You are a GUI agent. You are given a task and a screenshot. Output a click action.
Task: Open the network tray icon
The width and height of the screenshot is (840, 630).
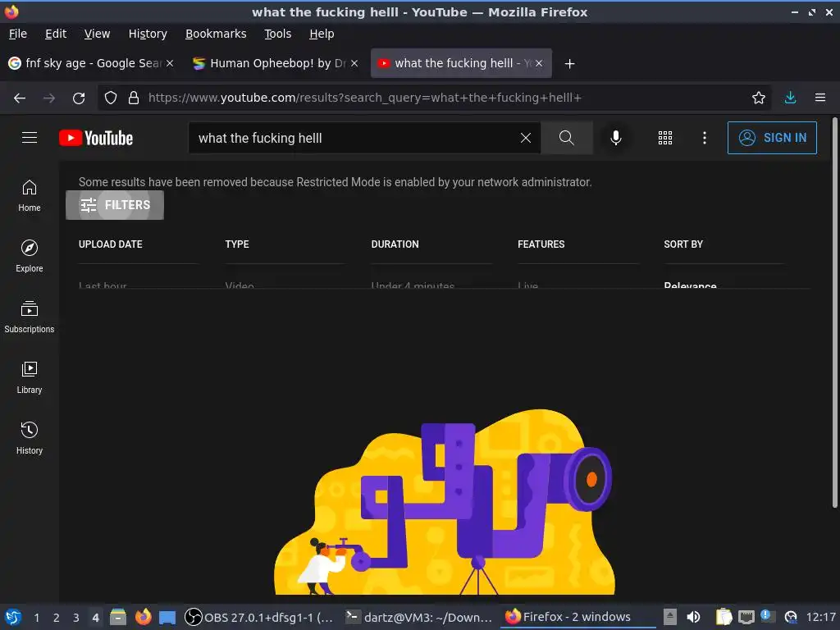pos(746,617)
